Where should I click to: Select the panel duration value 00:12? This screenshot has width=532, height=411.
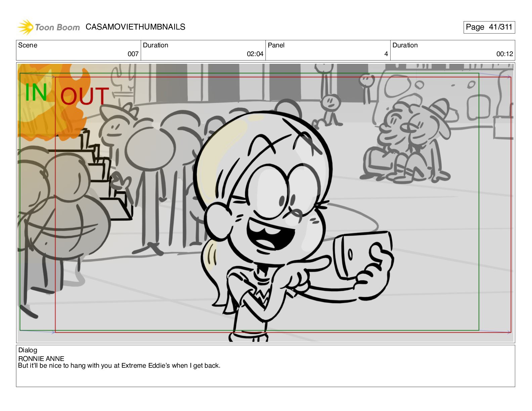click(x=504, y=54)
